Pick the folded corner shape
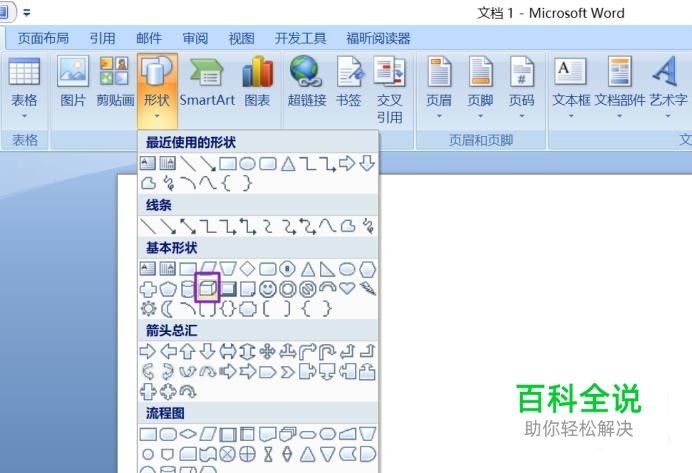The height and width of the screenshot is (473, 692). coord(247,289)
